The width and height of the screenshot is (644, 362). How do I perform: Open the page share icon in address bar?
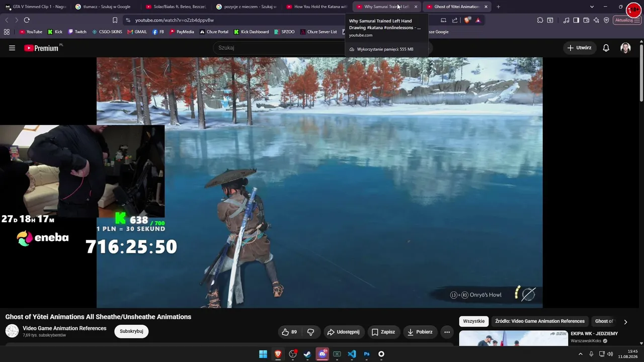[455, 20]
